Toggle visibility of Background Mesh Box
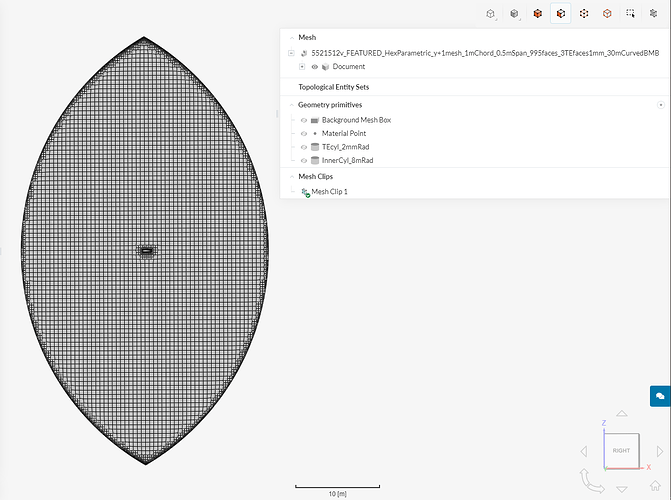The image size is (671, 500). tap(304, 120)
